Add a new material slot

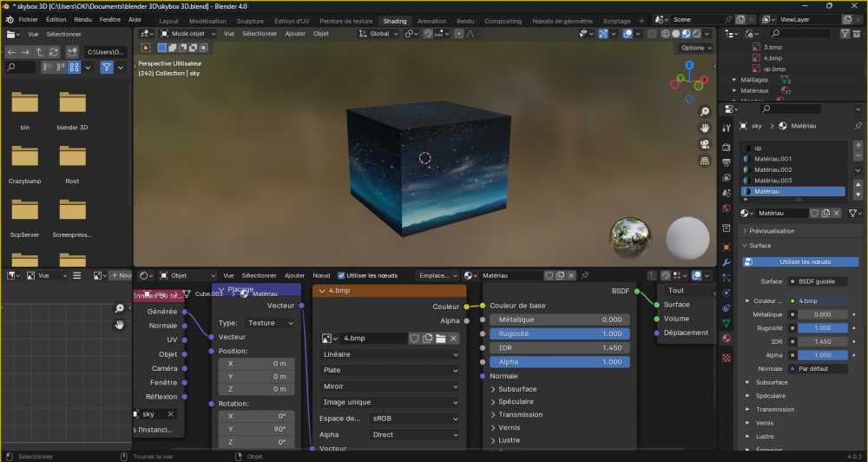[x=858, y=146]
